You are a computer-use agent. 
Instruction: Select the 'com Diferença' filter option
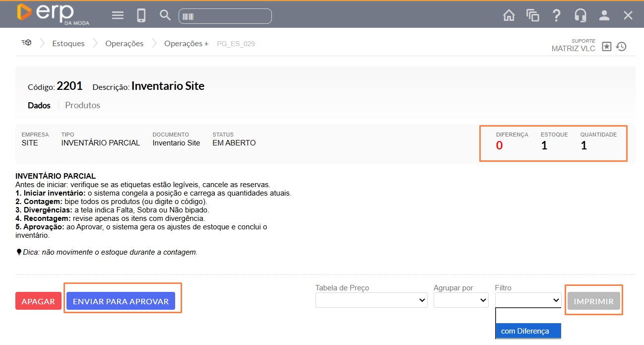[x=528, y=331]
